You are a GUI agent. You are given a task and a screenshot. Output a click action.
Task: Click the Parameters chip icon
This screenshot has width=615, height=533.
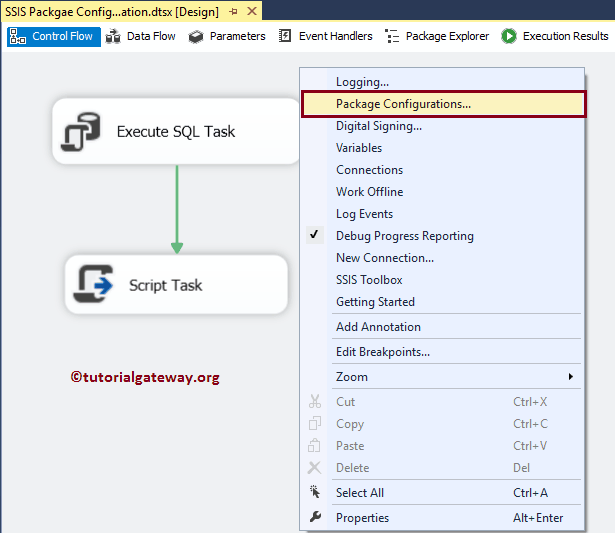coord(196,37)
